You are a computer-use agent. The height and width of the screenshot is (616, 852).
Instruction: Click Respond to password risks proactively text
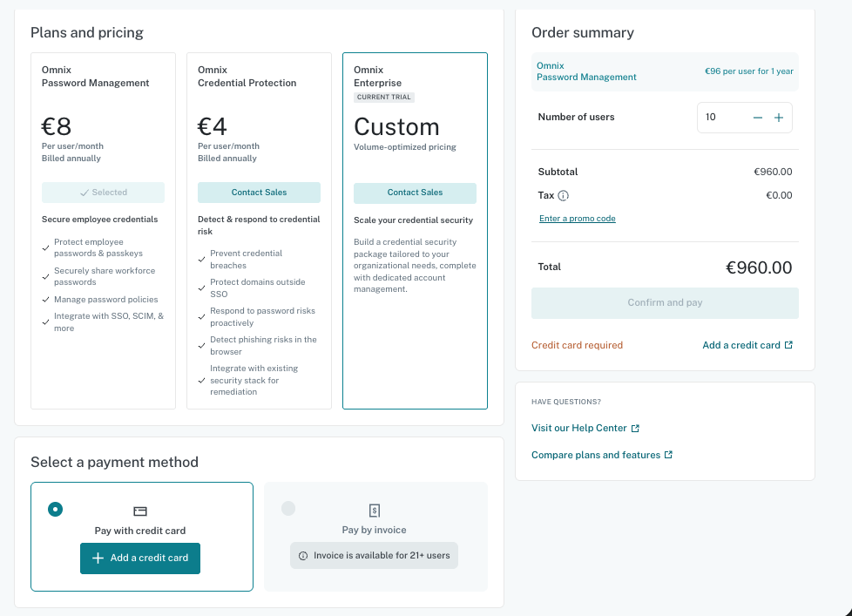(262, 316)
